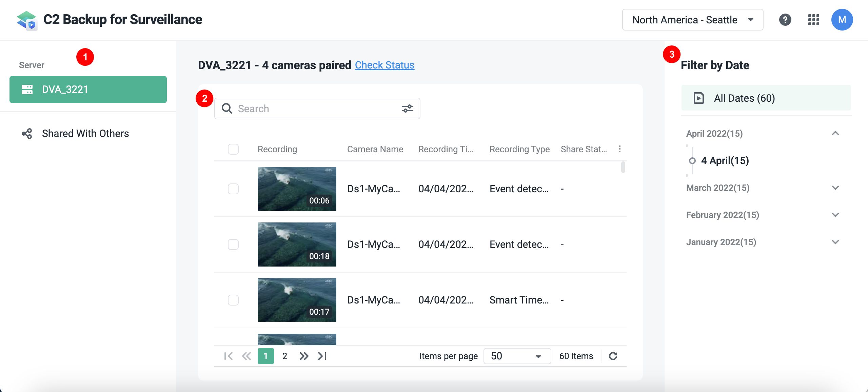Click the 00:18 recording thumbnail
The width and height of the screenshot is (868, 392).
point(297,244)
